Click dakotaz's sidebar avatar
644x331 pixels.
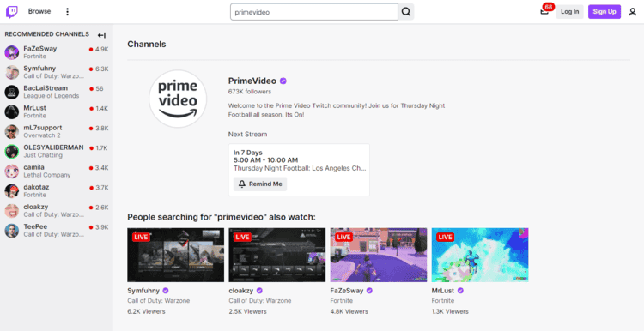[12, 191]
